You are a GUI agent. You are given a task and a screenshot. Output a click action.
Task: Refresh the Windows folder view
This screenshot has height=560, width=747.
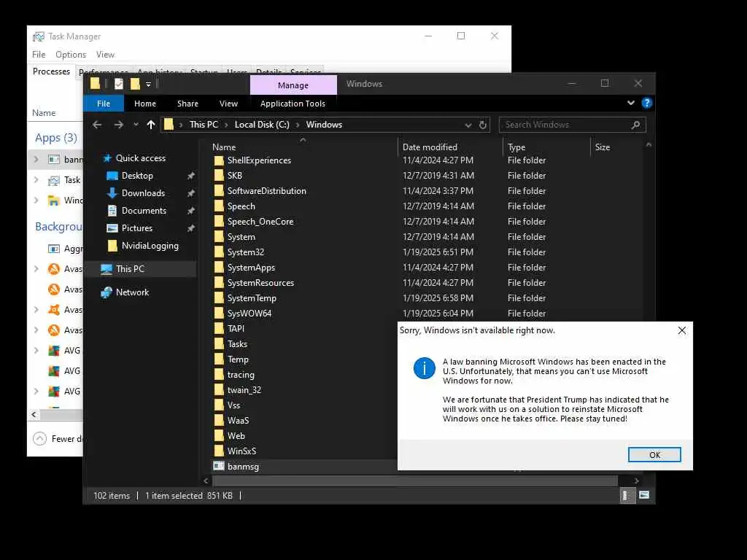(483, 125)
